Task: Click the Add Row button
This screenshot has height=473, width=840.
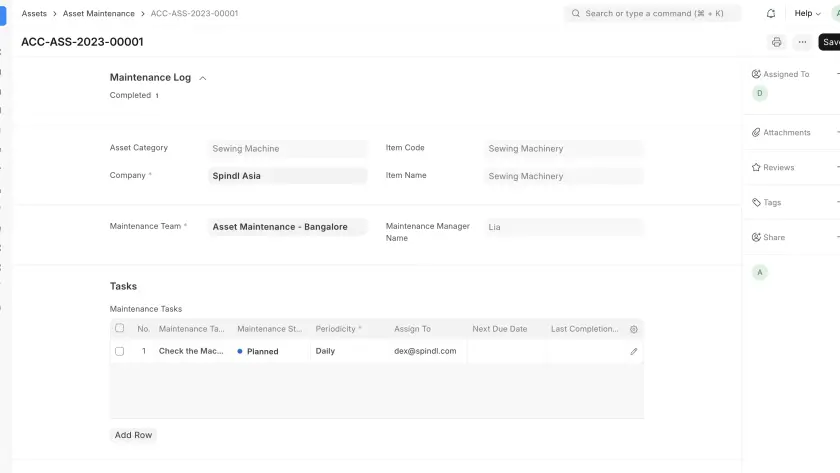Action: pyautogui.click(x=133, y=435)
